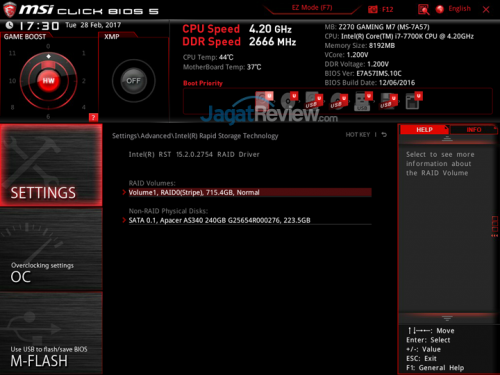Set the system time 17:30
Image resolution: width=500 pixels, height=375 pixels.
coord(39,26)
